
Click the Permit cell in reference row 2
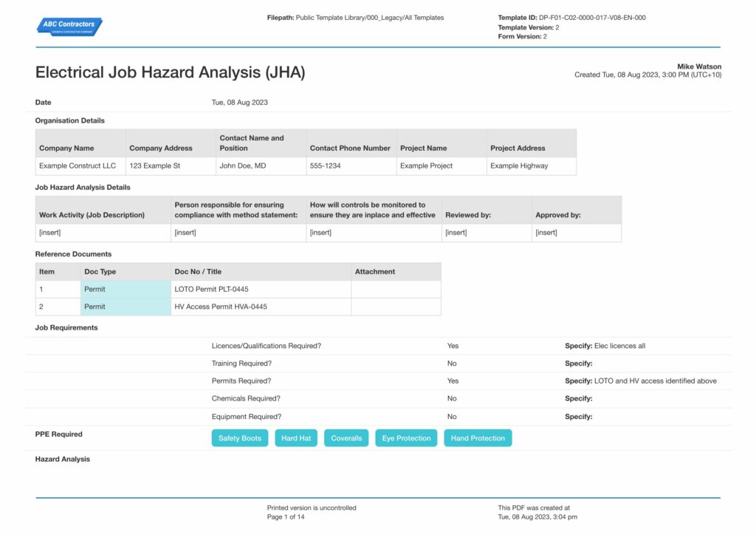pyautogui.click(x=126, y=307)
